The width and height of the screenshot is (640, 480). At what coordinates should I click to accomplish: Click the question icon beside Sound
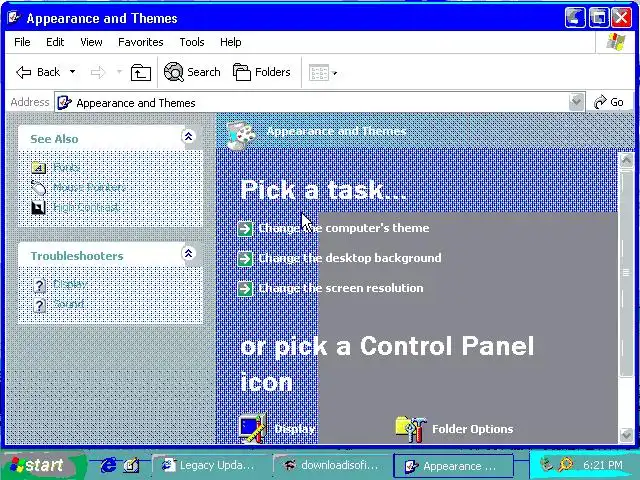click(x=39, y=305)
